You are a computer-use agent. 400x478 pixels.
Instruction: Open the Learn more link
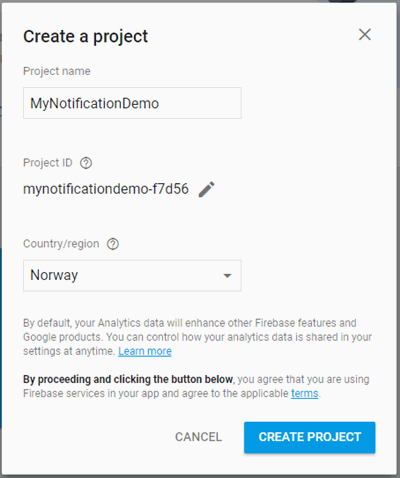coord(145,351)
